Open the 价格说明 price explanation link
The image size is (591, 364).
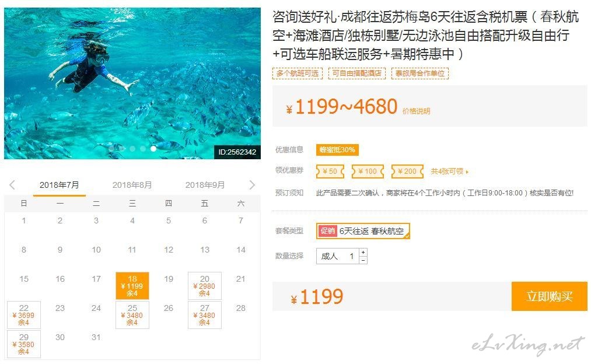pyautogui.click(x=416, y=111)
